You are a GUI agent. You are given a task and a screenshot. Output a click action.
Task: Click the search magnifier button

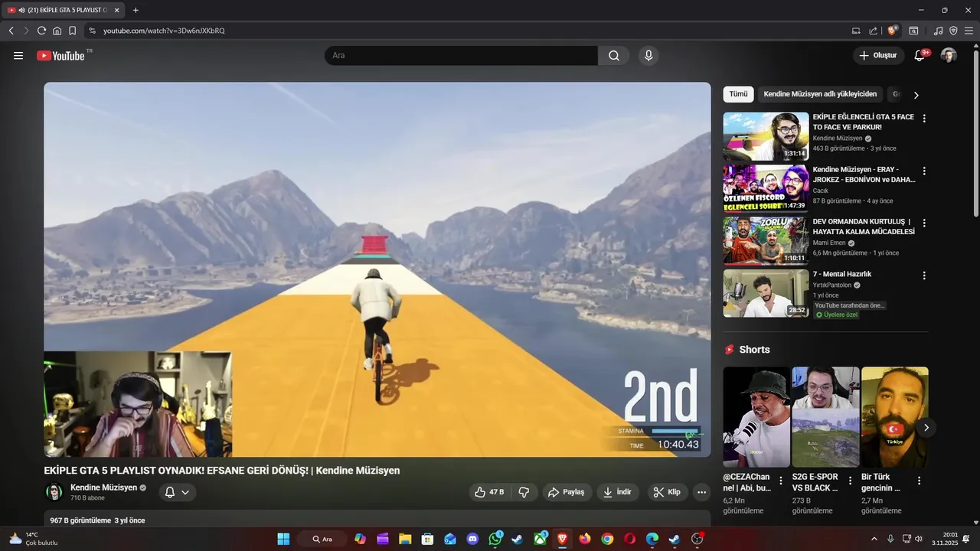[x=614, y=55]
